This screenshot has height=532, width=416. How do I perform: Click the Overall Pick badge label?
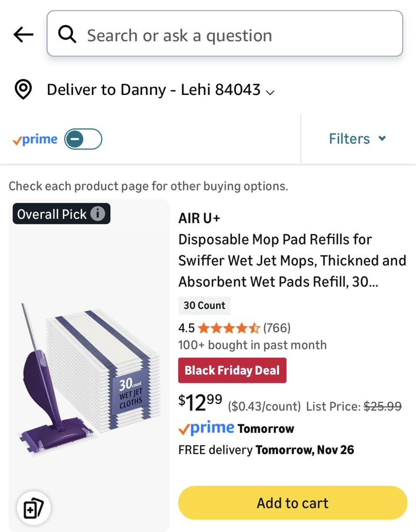pos(52,214)
